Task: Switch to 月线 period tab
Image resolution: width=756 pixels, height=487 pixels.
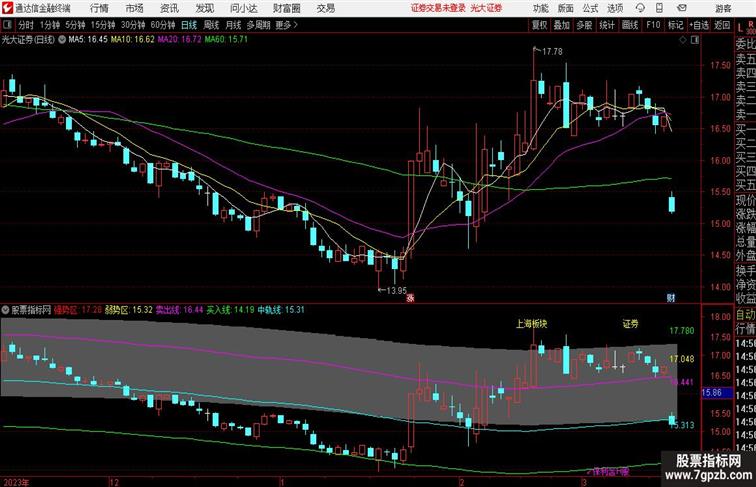Action: tap(233, 25)
